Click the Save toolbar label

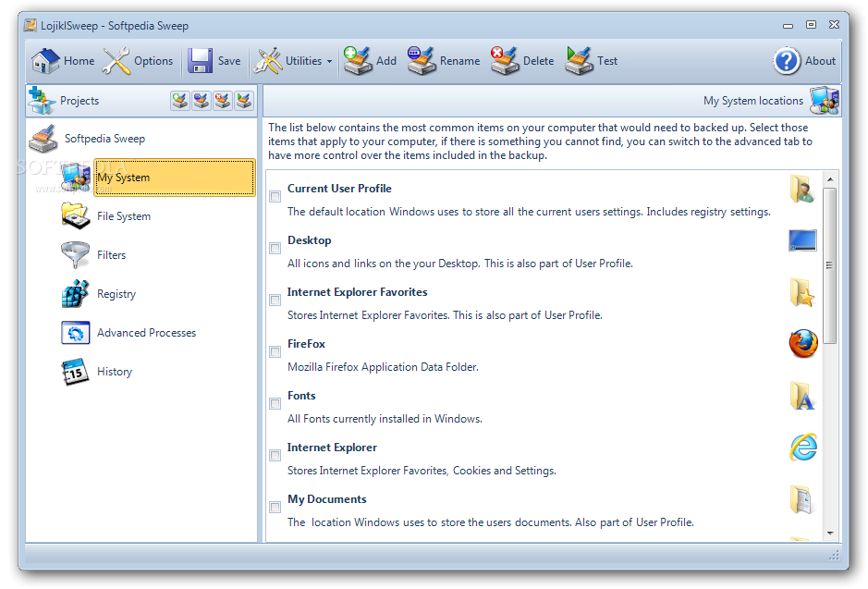click(229, 61)
